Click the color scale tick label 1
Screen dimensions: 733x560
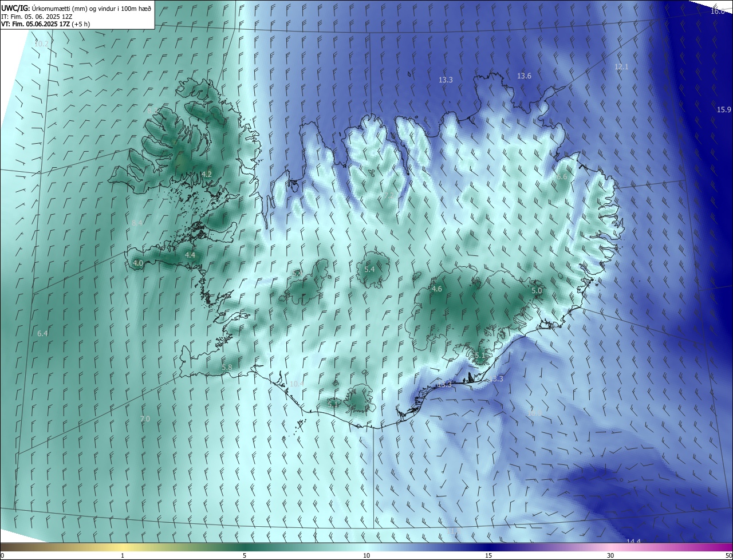tap(123, 556)
